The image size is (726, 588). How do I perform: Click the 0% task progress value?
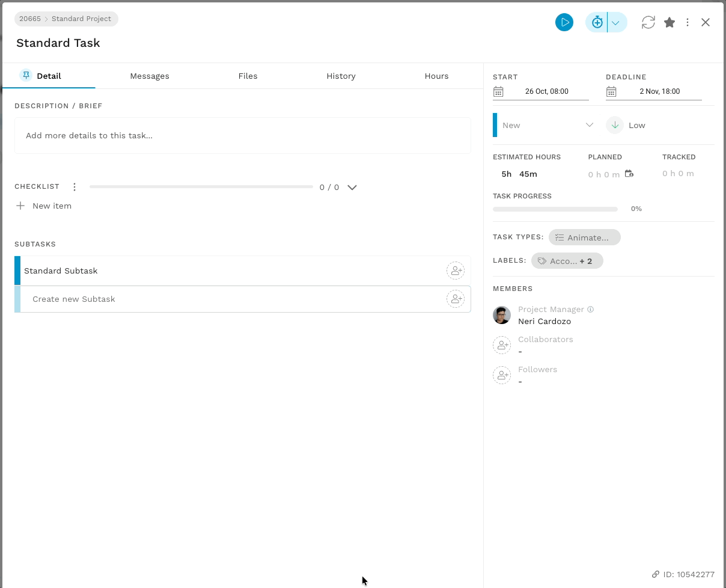pyautogui.click(x=636, y=209)
